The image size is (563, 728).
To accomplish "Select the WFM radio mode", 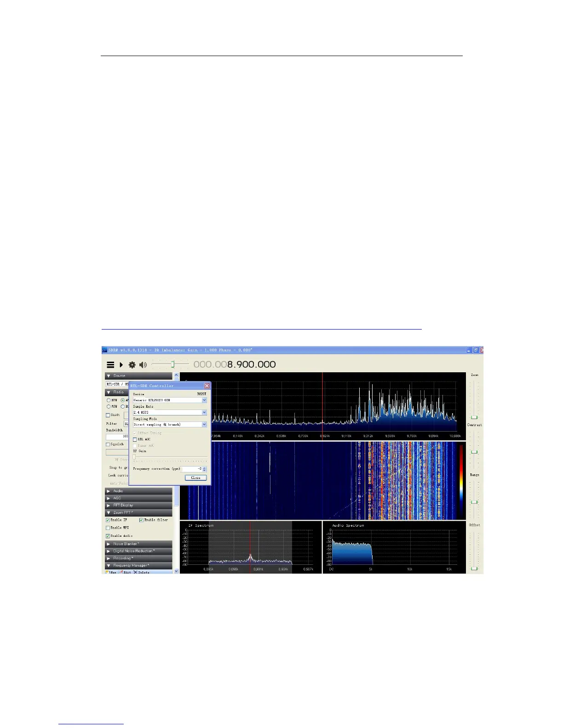I will [109, 406].
